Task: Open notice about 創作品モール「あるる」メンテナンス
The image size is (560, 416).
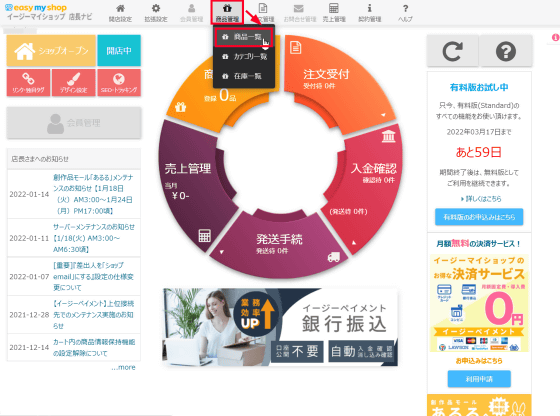Action: click(93, 194)
